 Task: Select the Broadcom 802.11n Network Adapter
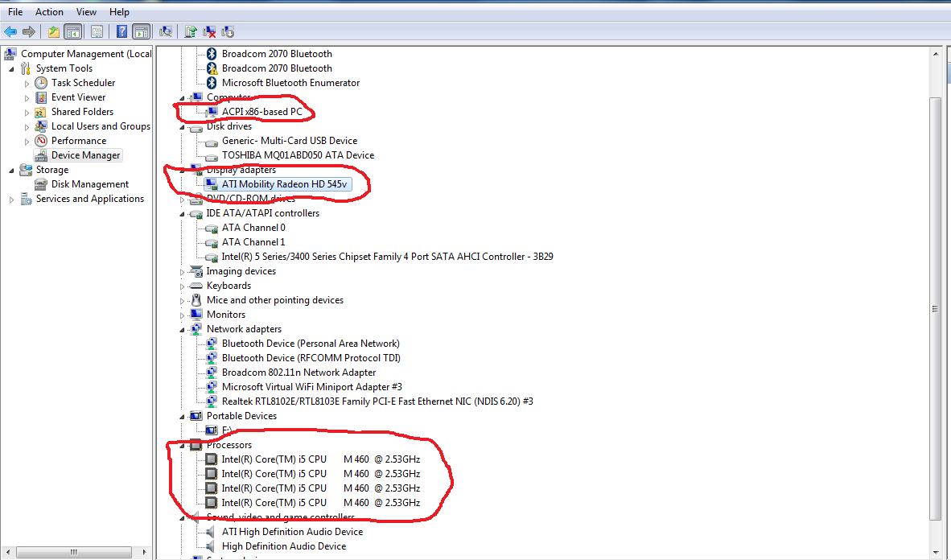click(298, 373)
